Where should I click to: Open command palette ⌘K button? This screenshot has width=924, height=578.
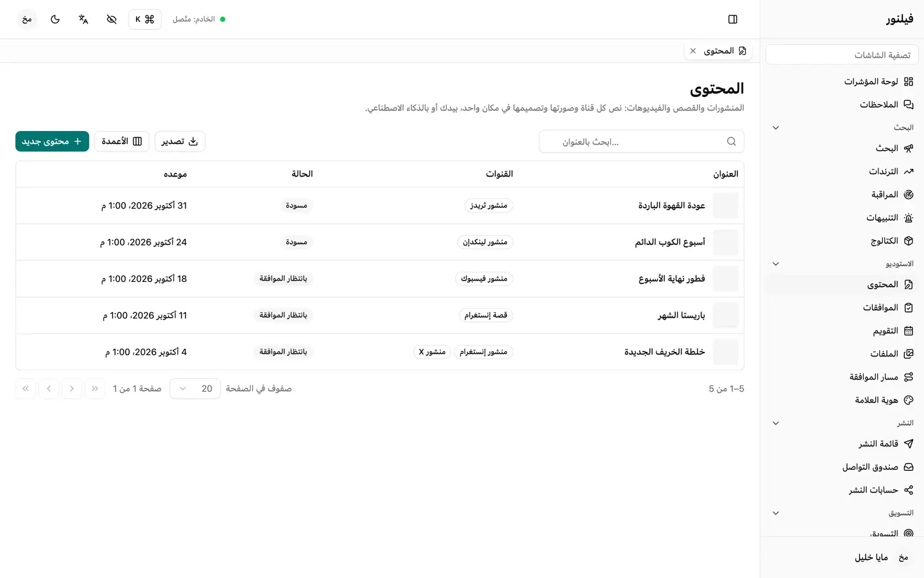point(145,19)
